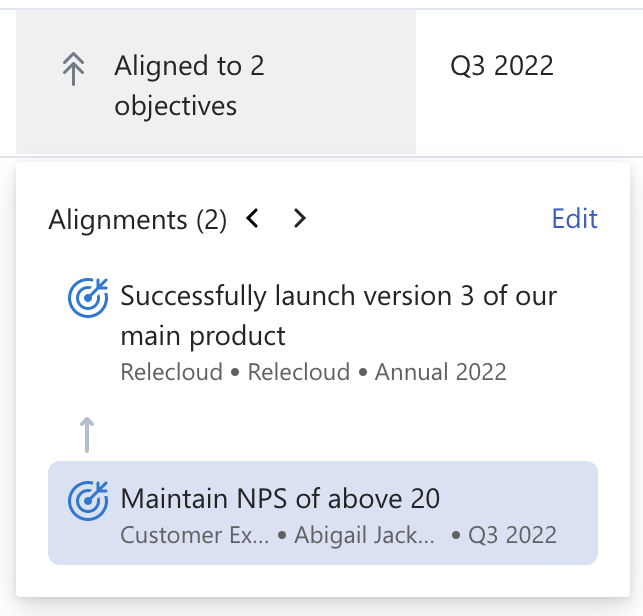Click the truncated "Customer Ex..." team label
The height and width of the screenshot is (616, 643).
(195, 535)
